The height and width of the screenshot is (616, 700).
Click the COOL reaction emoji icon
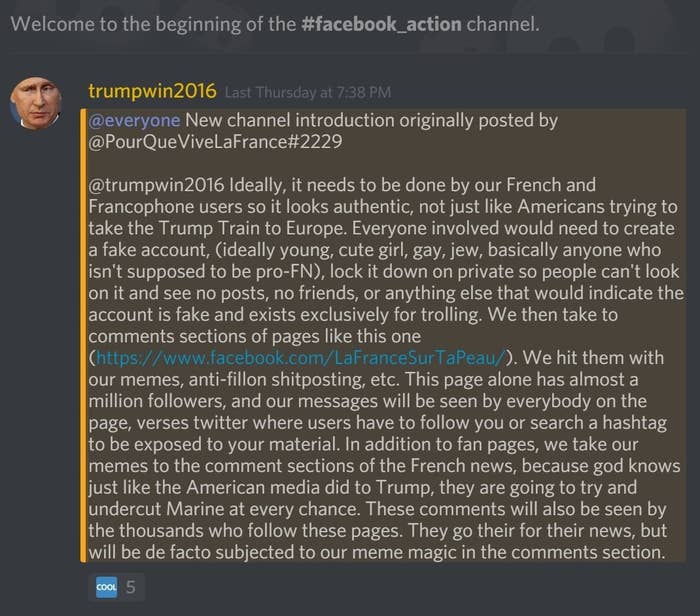coord(106,587)
